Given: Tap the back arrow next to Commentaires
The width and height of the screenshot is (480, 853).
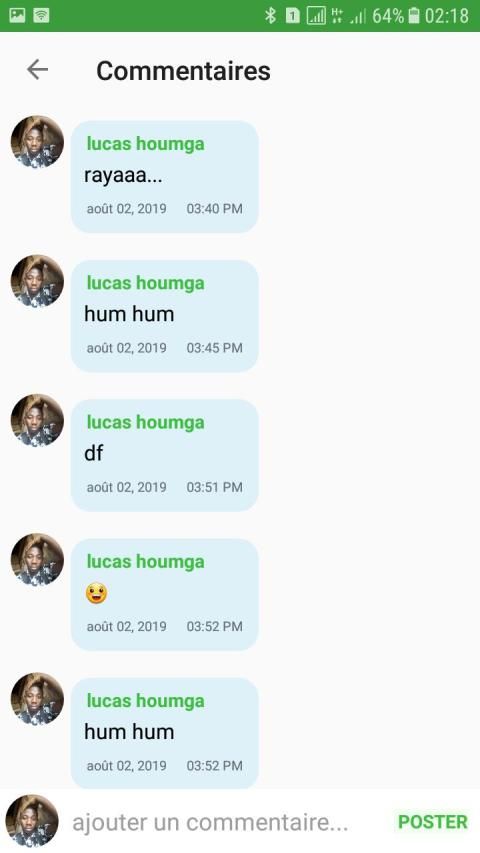Looking at the screenshot, I should pos(38,70).
